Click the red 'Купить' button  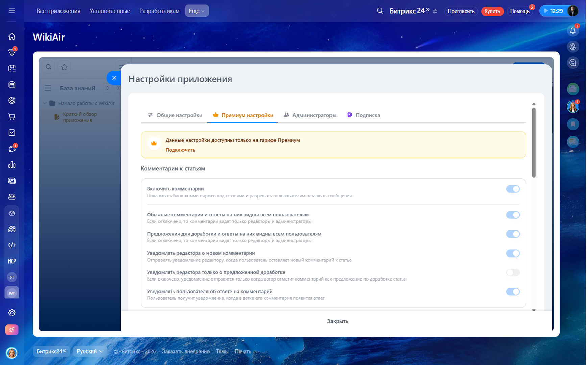point(492,11)
